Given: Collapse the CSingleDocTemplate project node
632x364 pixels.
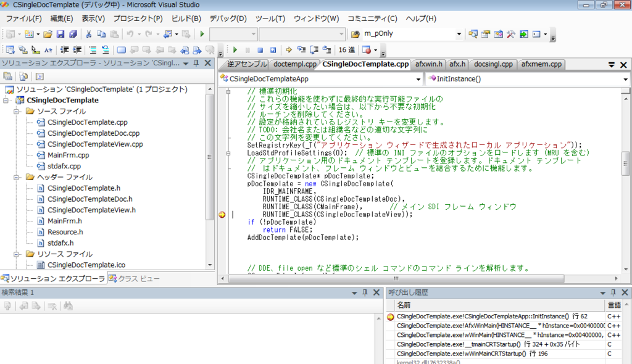Looking at the screenshot, I should click(x=6, y=101).
